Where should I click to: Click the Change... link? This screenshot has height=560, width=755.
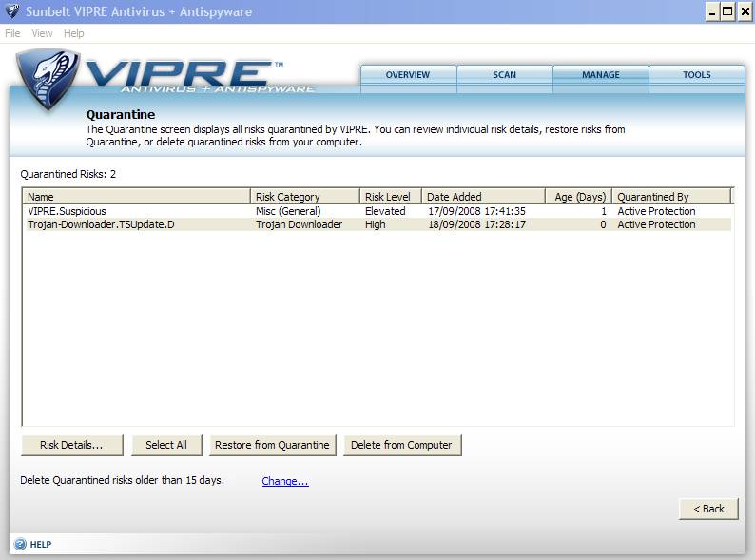pyautogui.click(x=285, y=481)
